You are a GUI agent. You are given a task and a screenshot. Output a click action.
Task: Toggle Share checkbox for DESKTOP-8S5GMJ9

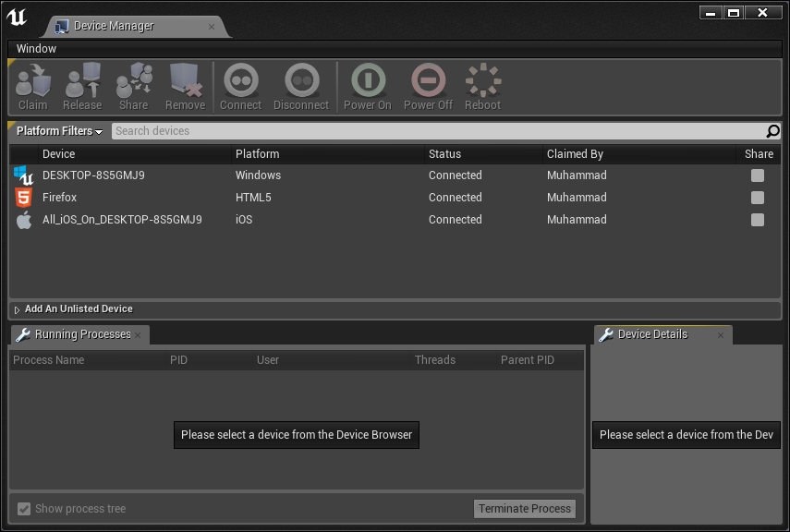pos(758,175)
